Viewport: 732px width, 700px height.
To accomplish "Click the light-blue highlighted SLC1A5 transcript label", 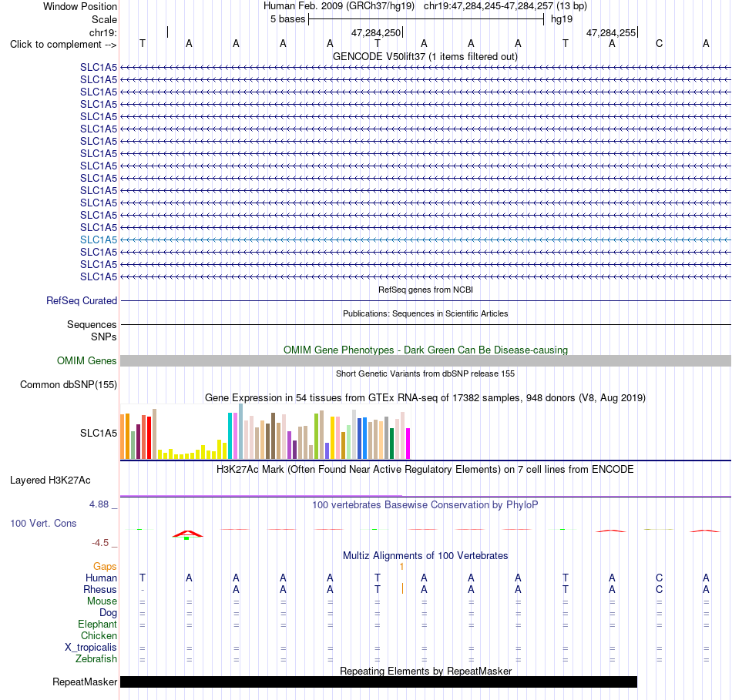I will click(99, 239).
